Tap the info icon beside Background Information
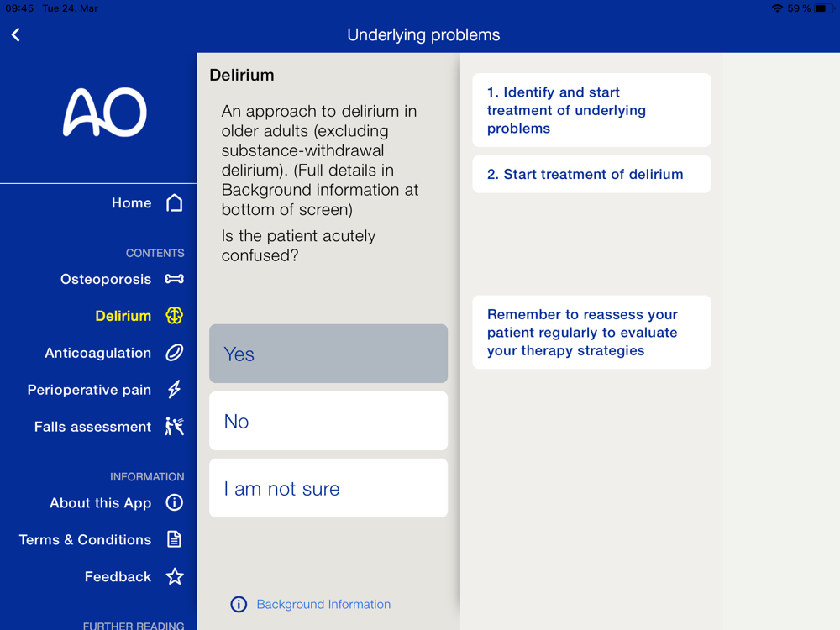 (x=239, y=604)
